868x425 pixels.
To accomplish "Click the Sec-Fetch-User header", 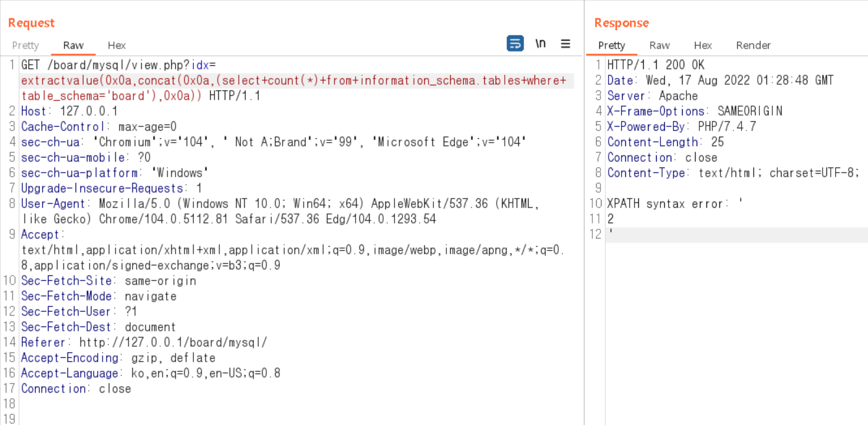I will (79, 311).
